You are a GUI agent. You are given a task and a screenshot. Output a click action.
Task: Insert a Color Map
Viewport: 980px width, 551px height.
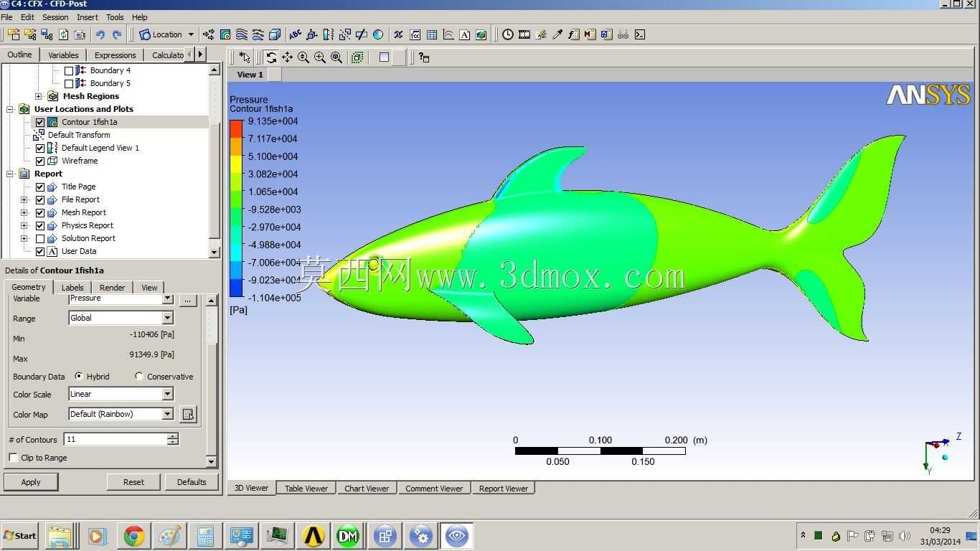(378, 34)
